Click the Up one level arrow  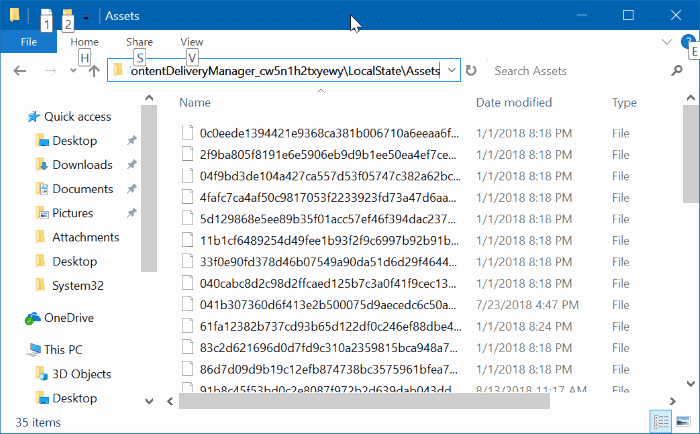point(94,71)
